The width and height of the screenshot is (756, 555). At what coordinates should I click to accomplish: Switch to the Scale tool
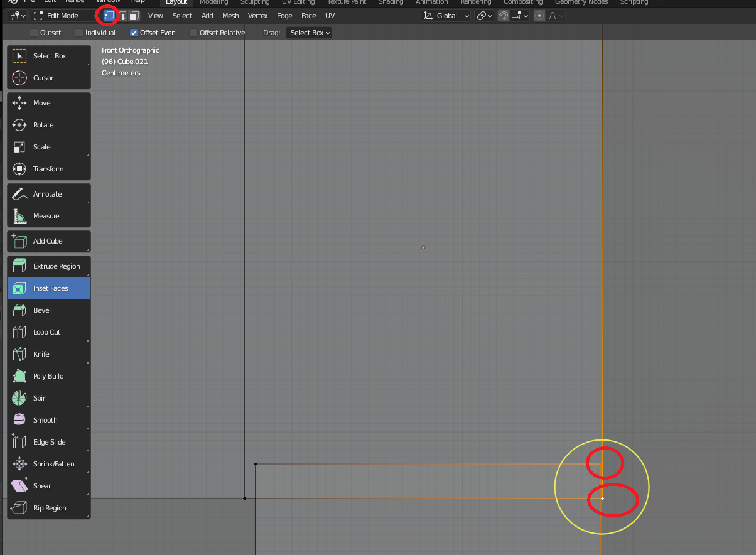pyautogui.click(x=49, y=147)
